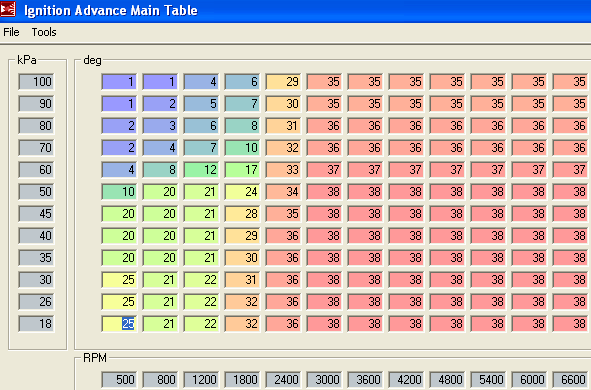Select the 100 kPa bin field

[x=36, y=82]
